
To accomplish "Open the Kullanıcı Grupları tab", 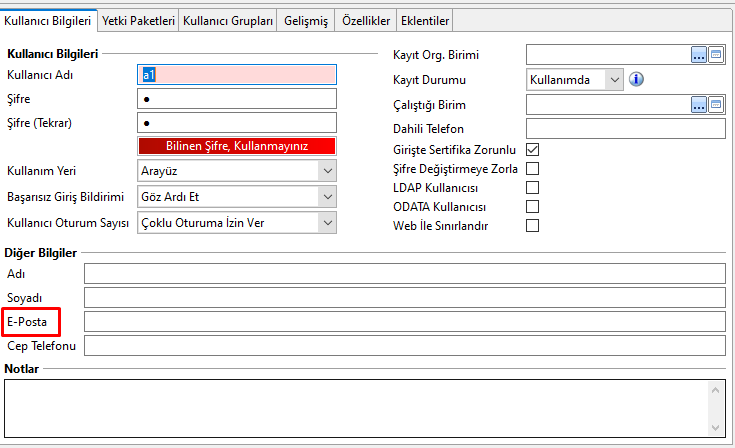I will tap(228, 20).
